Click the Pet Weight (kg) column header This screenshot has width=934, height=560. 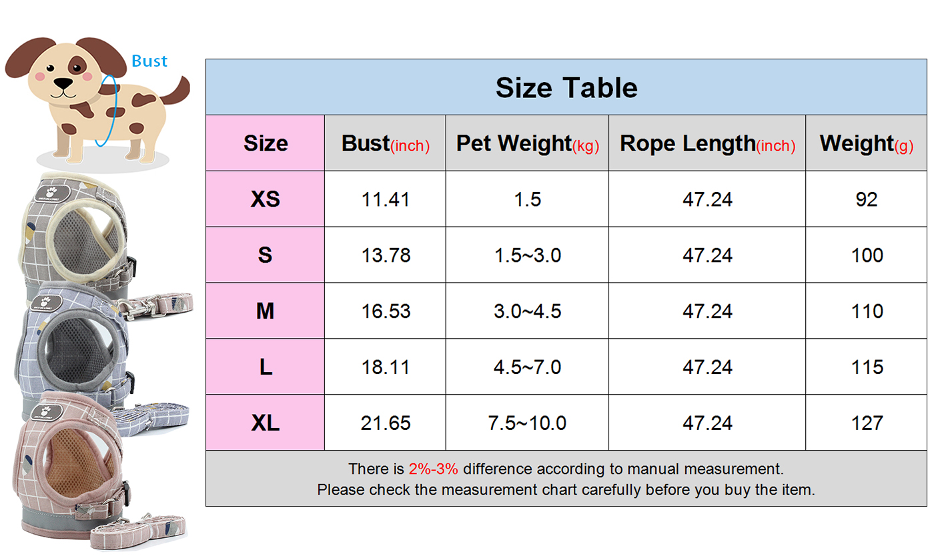tap(527, 143)
